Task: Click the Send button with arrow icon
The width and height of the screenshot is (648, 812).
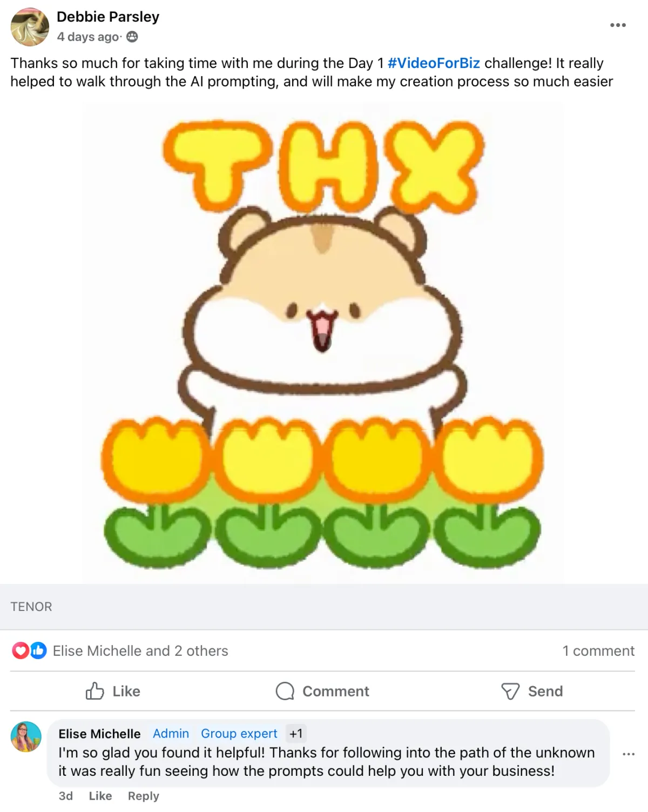Action: click(532, 691)
